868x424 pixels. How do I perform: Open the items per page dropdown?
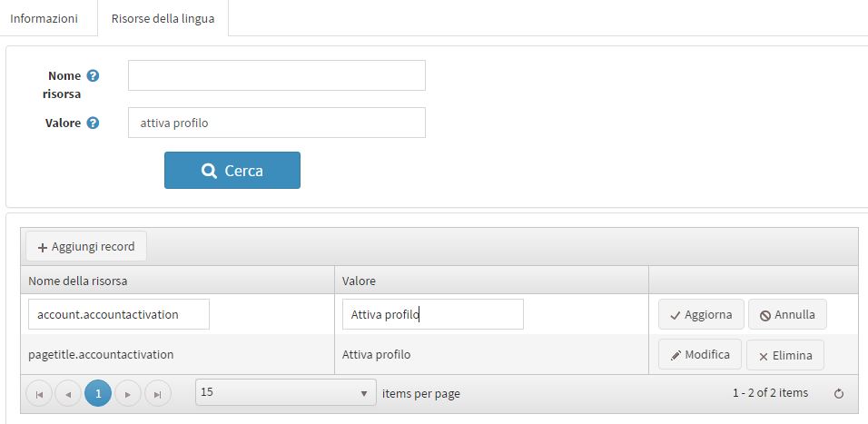coord(285,392)
